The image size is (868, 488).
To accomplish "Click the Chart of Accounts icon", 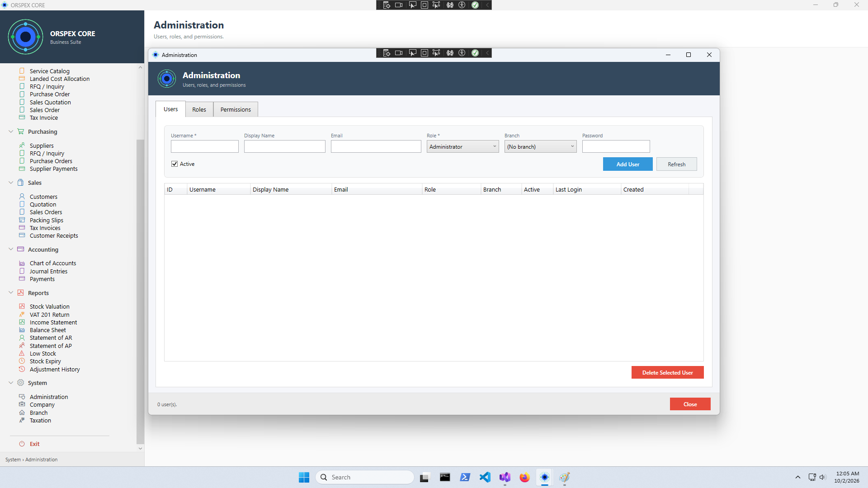I will [22, 263].
